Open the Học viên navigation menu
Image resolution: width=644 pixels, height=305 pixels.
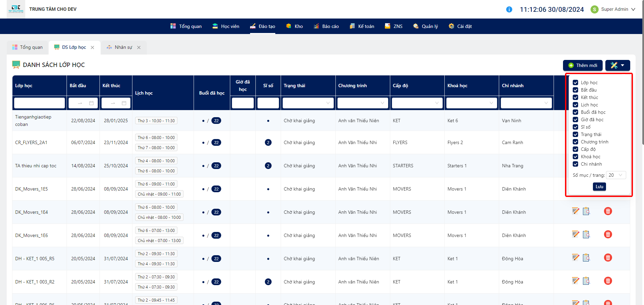226,26
